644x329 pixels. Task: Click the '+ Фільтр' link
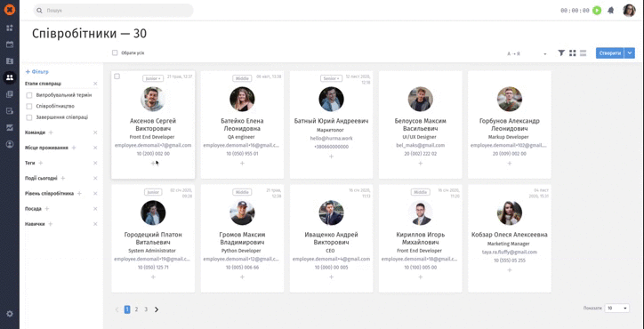coord(37,72)
